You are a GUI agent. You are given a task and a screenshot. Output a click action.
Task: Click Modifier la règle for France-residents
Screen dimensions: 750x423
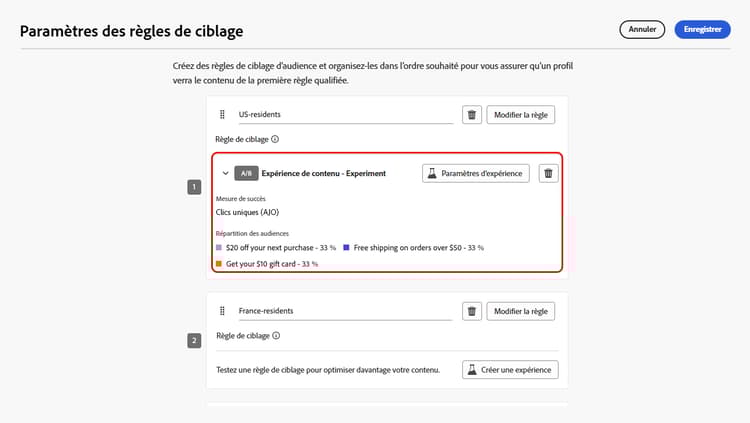pos(521,311)
